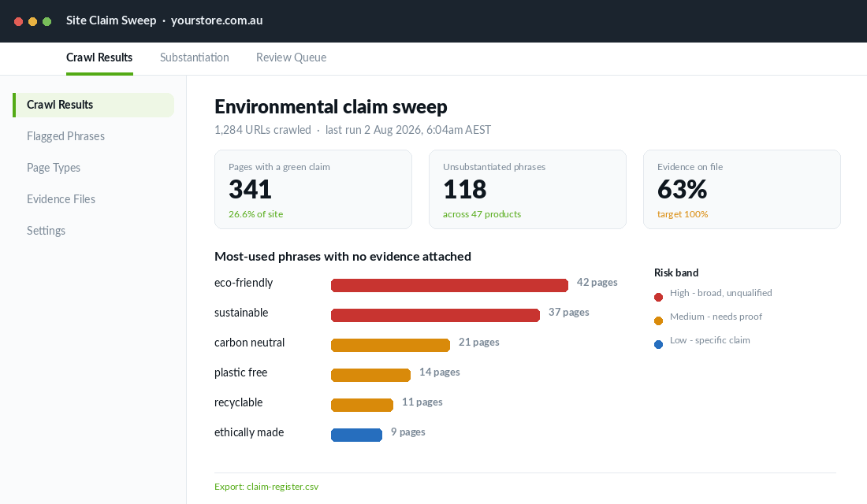
Task: Click 'High - broad, unqualified' legend label
Action: click(721, 293)
